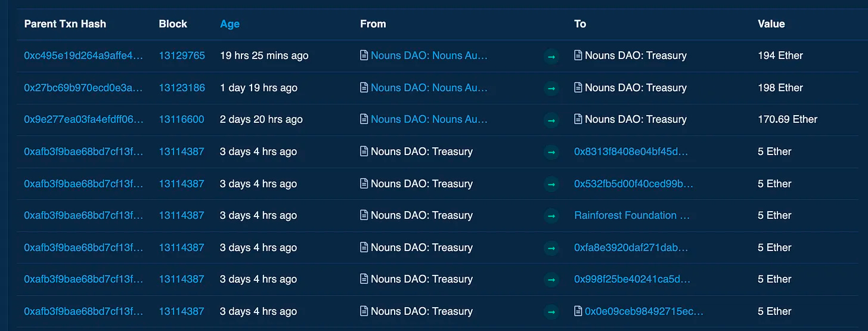868x331 pixels.
Task: Click the 'To' column header
Action: (580, 24)
